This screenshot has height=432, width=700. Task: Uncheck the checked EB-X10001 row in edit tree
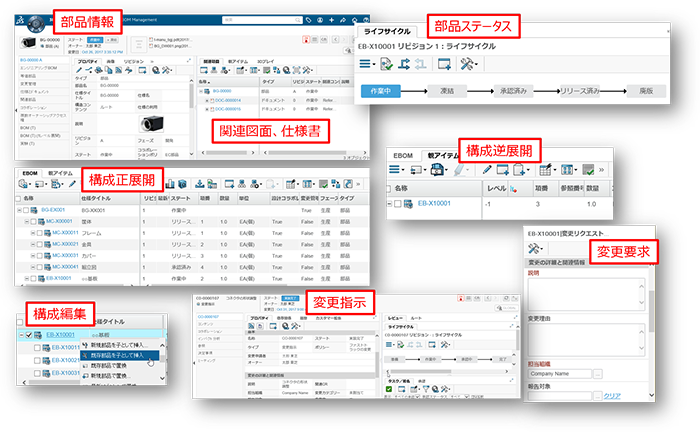[x=38, y=335]
